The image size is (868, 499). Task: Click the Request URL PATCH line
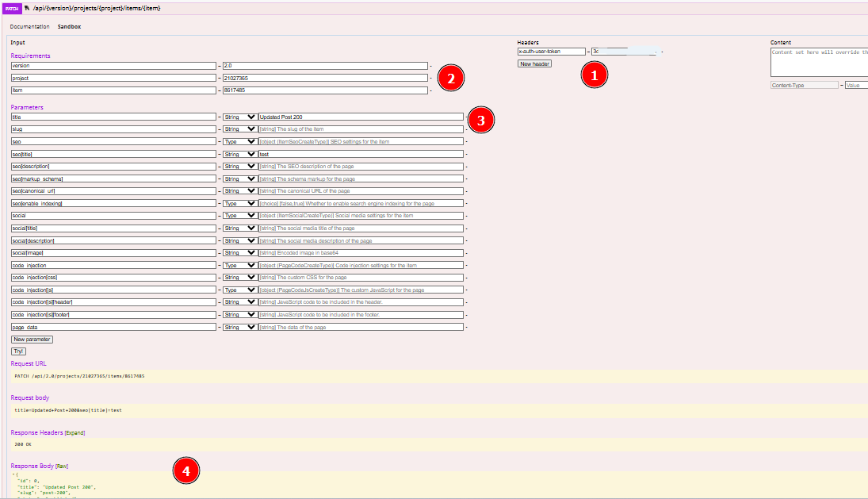point(79,376)
